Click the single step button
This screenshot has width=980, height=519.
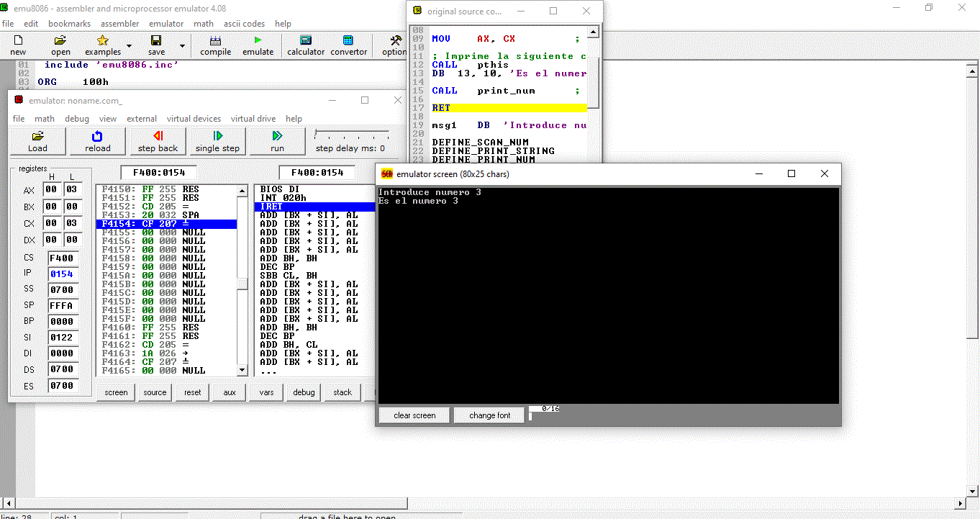point(217,141)
